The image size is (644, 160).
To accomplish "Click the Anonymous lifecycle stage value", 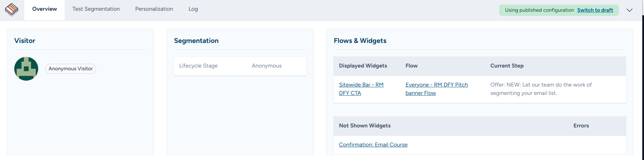I will coord(266,66).
